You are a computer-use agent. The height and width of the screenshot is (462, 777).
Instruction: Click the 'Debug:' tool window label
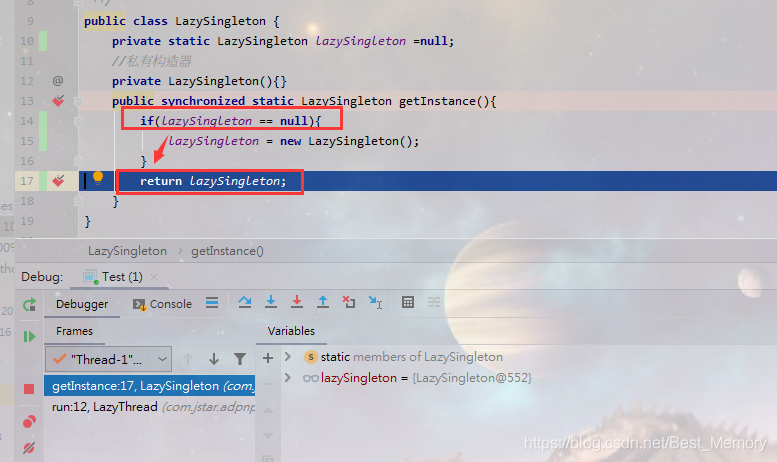(x=42, y=277)
